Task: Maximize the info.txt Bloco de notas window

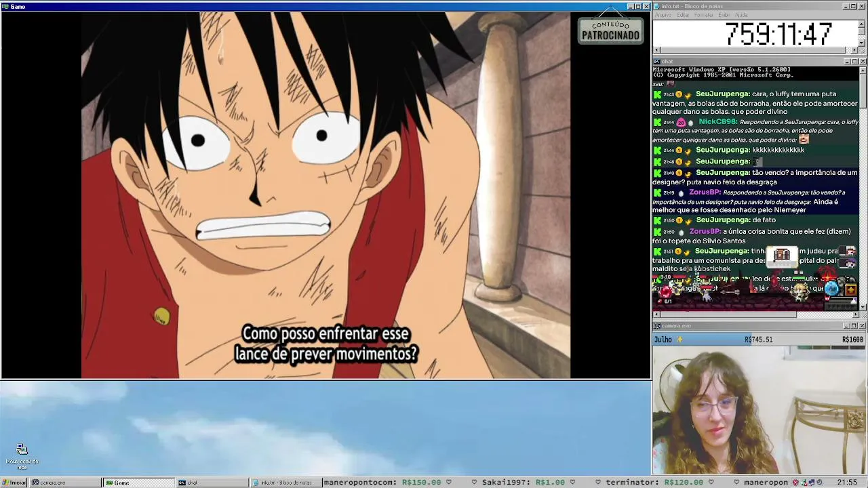Action: 853,6
